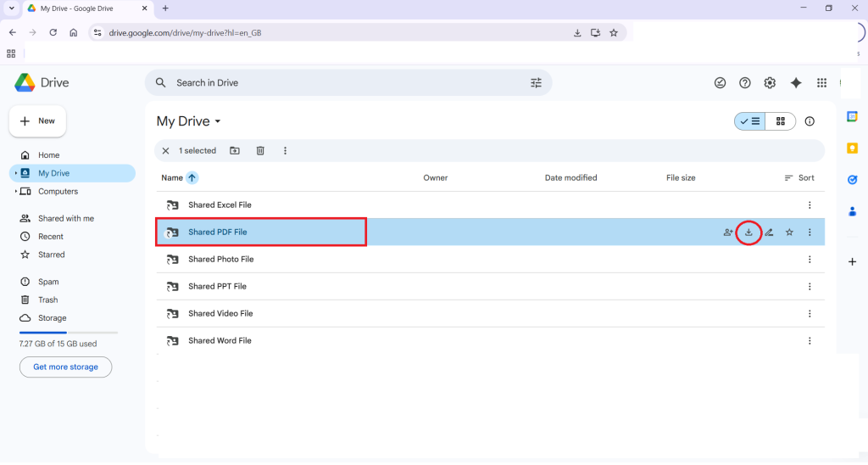This screenshot has height=465, width=868.
Task: Open the Settings gear icon
Action: (x=770, y=83)
